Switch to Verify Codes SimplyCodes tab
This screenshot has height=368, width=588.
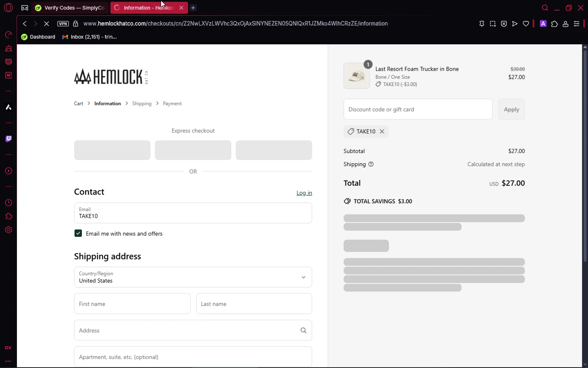(71, 8)
